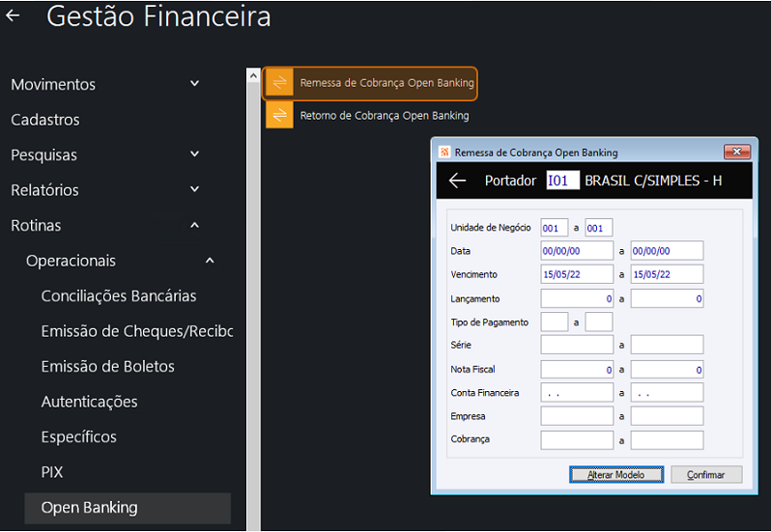771x532 pixels.
Task: Click the ending Conta Financeira field
Action: tap(667, 393)
